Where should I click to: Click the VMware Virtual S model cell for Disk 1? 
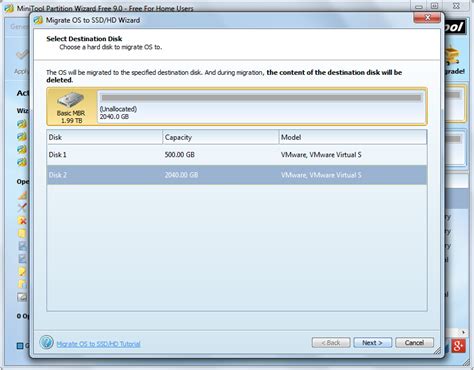pos(321,155)
